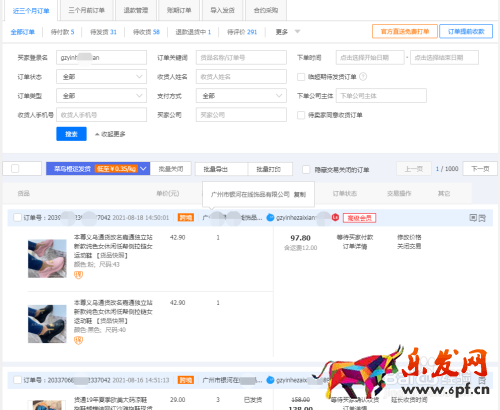Open chat via blue icon beside gzyinhezaixian
Image resolution: width=500 pixels, height=410 pixels.
(270, 218)
